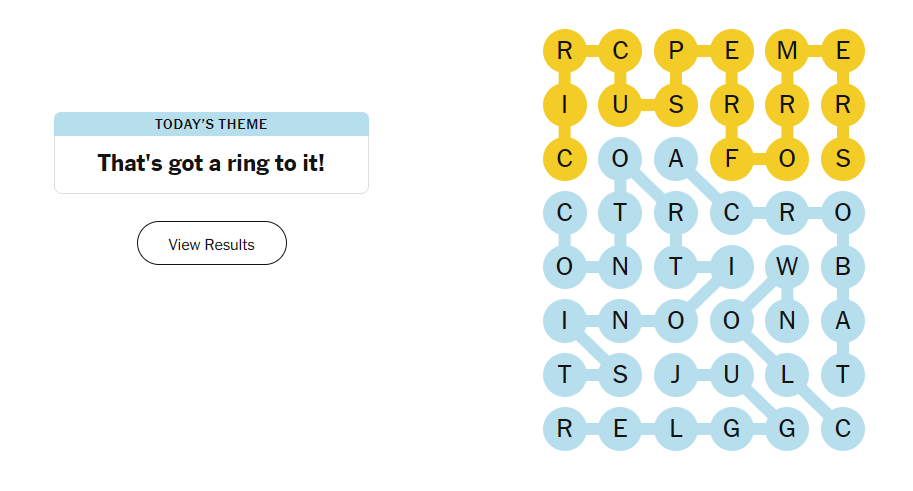Select the blue letter W tile
The height and width of the screenshot is (491, 913).
click(x=787, y=267)
